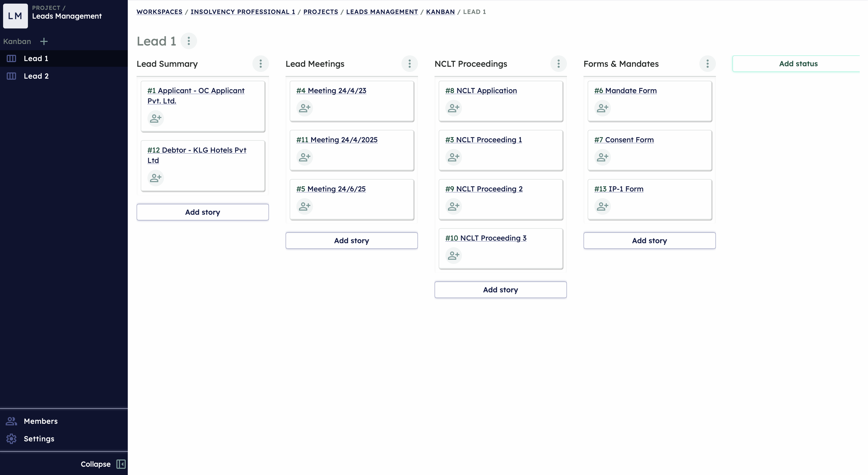The height and width of the screenshot is (475, 868).
Task: Open the Lead 1 workflow options menu
Action: click(189, 41)
